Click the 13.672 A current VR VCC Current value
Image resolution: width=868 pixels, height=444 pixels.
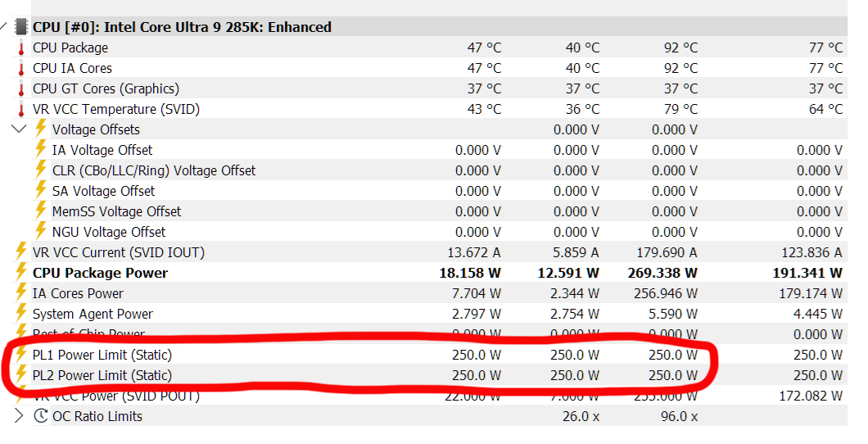coord(474,253)
